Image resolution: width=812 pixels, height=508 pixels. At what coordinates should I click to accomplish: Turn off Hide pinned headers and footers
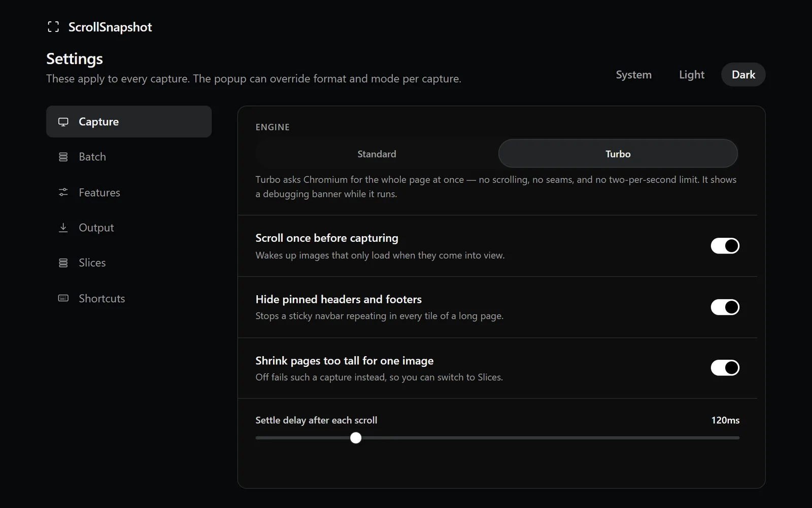[725, 307]
